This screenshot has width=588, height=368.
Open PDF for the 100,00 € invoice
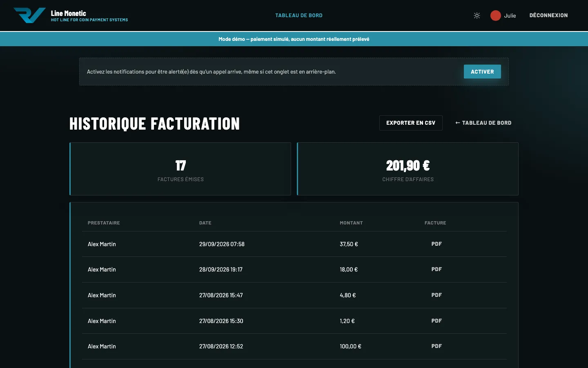pos(437,346)
